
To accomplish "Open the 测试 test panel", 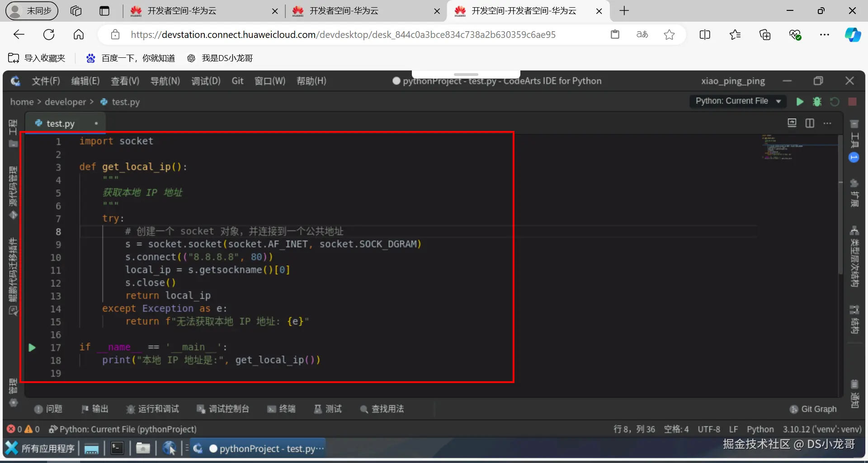I will (328, 409).
